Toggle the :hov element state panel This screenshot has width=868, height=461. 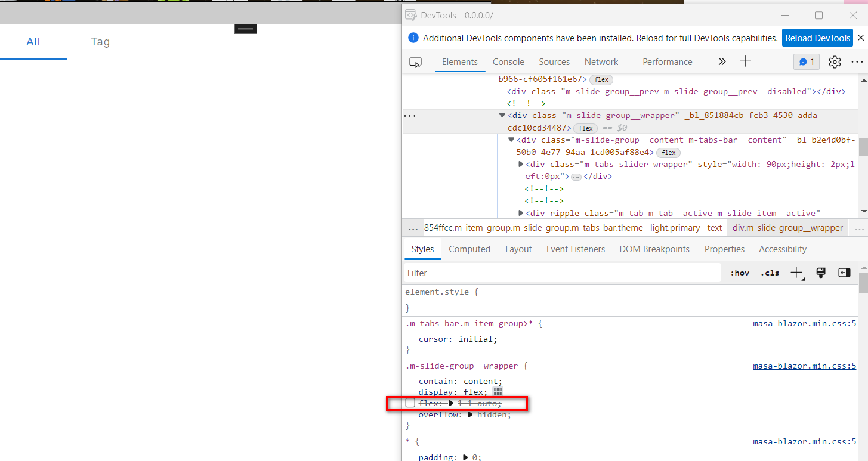pyautogui.click(x=740, y=273)
